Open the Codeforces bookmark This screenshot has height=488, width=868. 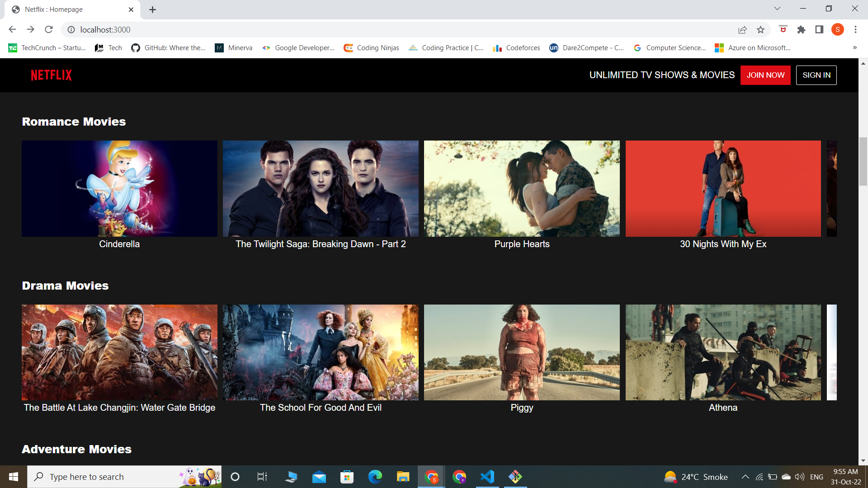coord(516,47)
